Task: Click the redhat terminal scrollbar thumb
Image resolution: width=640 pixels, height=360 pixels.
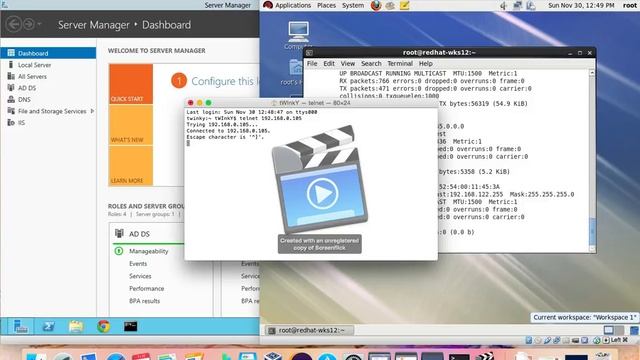Action: click(592, 231)
